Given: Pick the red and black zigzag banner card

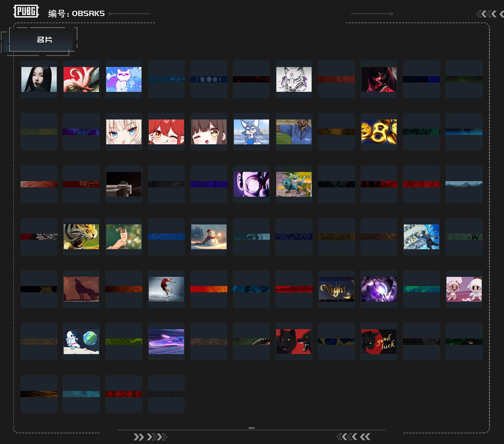Looking at the screenshot, I should coord(124,394).
